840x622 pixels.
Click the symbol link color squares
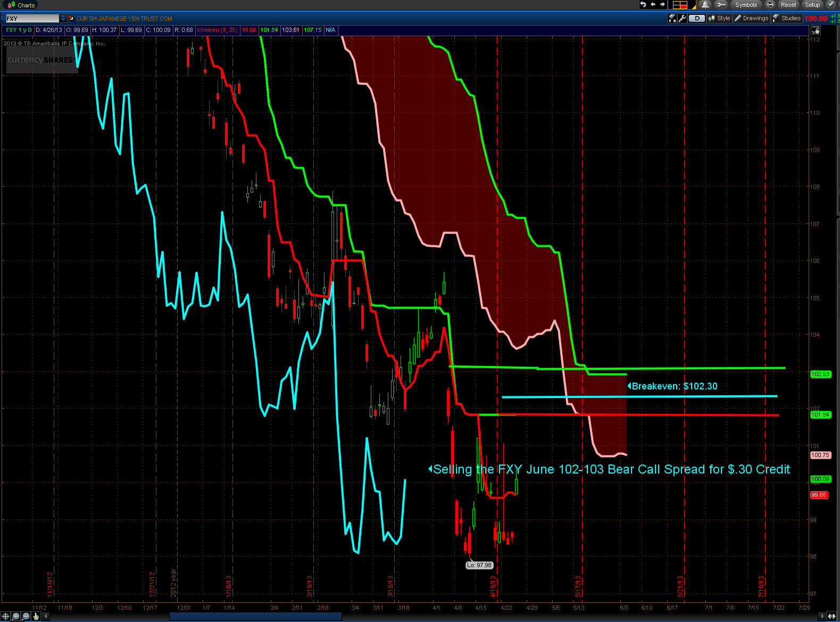click(71, 18)
